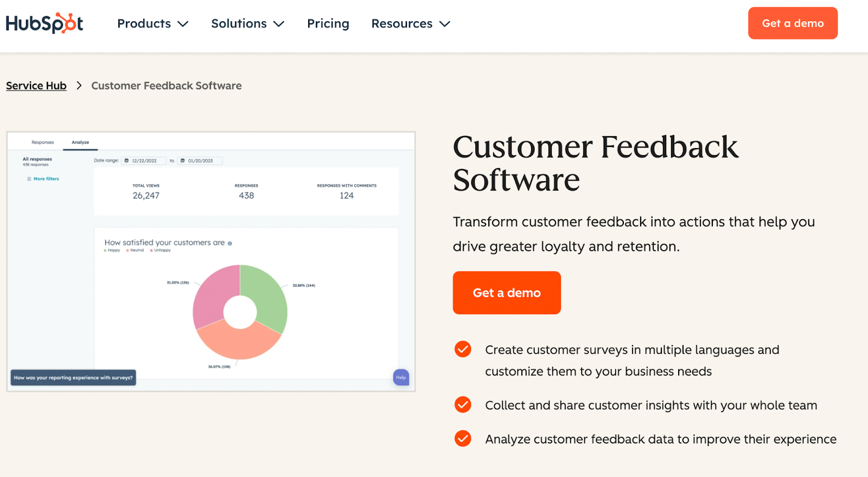Click the checkmark beside 'Create customer surveys'
Viewport: 868px width, 477px height.
point(463,349)
